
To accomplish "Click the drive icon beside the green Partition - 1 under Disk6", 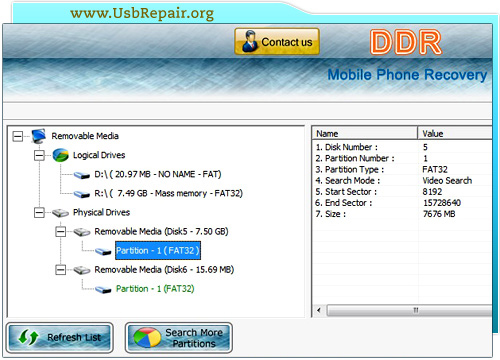I will (x=103, y=289).
